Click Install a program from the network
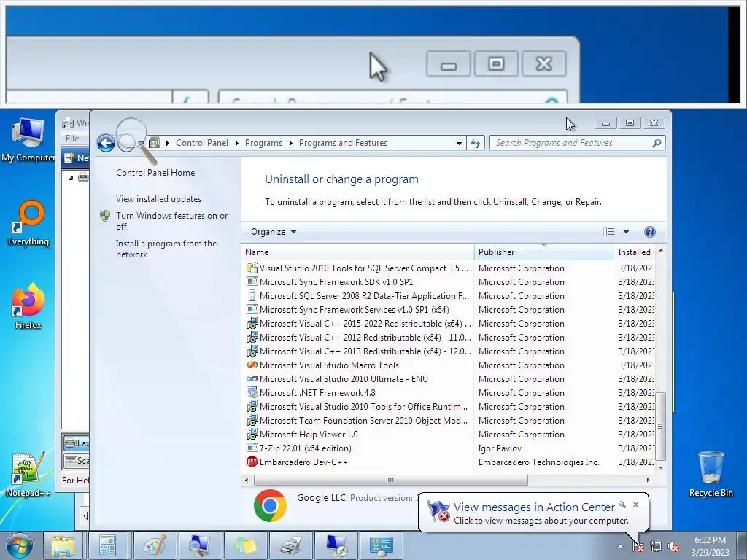This screenshot has width=747, height=560. (x=166, y=249)
